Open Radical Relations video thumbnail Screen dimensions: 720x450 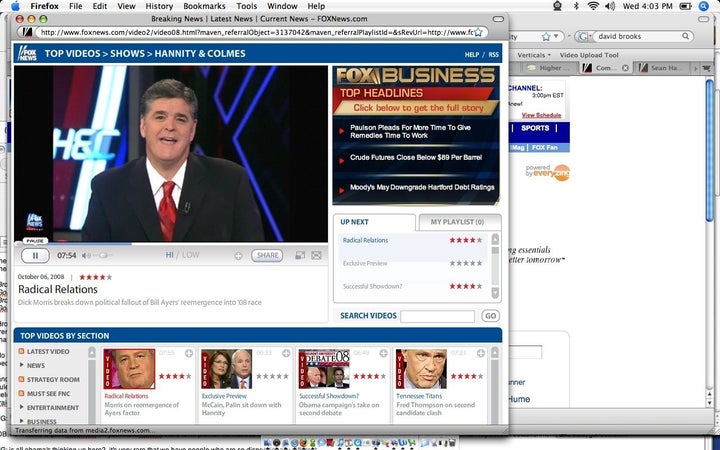point(129,369)
